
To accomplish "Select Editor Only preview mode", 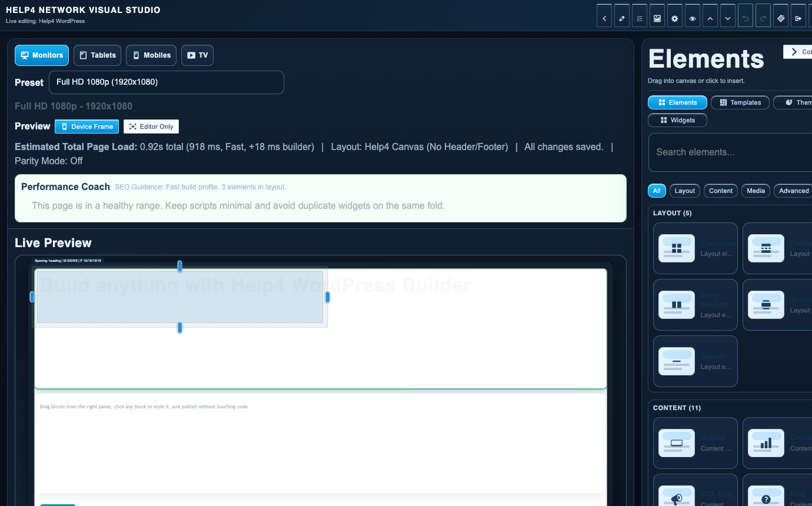I will pyautogui.click(x=151, y=126).
